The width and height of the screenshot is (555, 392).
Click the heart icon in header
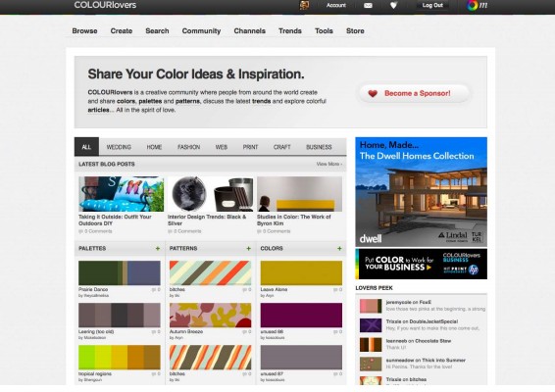pos(393,5)
